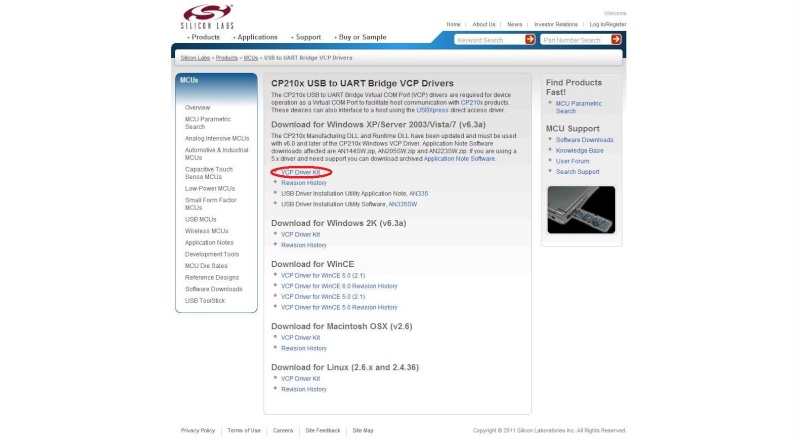The width and height of the screenshot is (800, 442).
Task: Download VCP Driver Kit for Macintosh OSX
Action: pyautogui.click(x=301, y=338)
